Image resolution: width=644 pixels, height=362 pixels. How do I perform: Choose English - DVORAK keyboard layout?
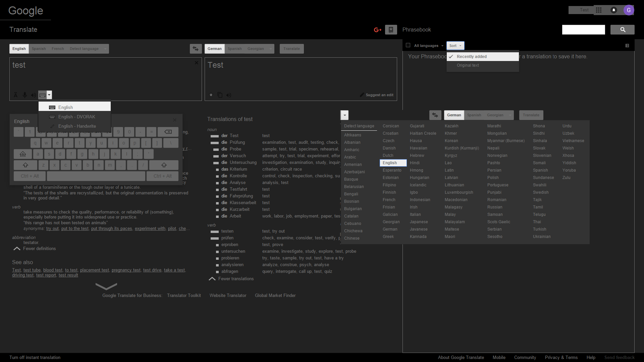76,117
